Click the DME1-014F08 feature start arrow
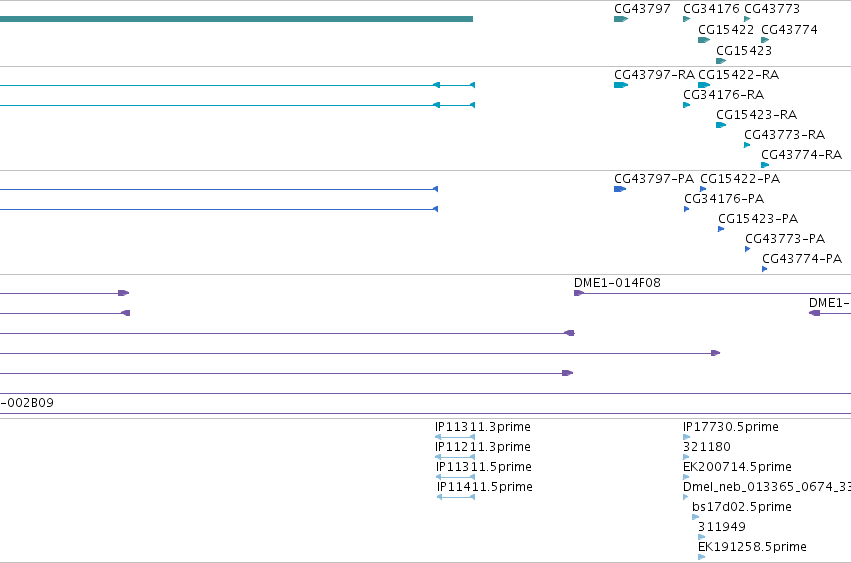The height and width of the screenshot is (563, 851). (x=579, y=293)
